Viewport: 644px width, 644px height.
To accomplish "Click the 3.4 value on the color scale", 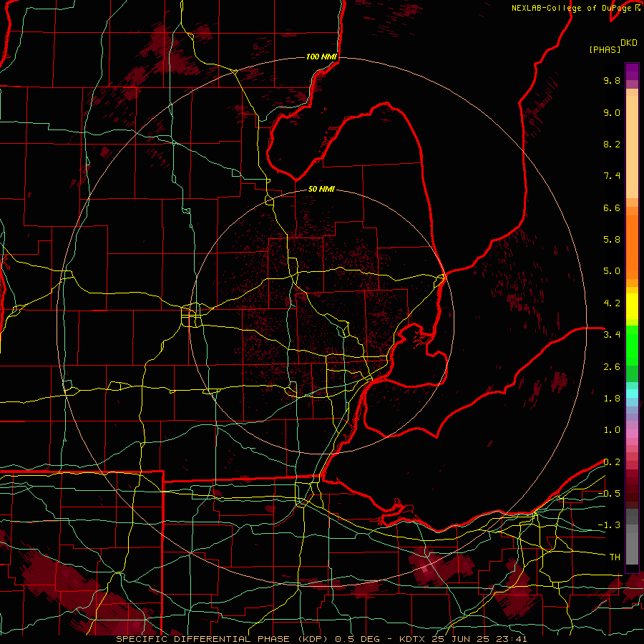I will point(612,335).
